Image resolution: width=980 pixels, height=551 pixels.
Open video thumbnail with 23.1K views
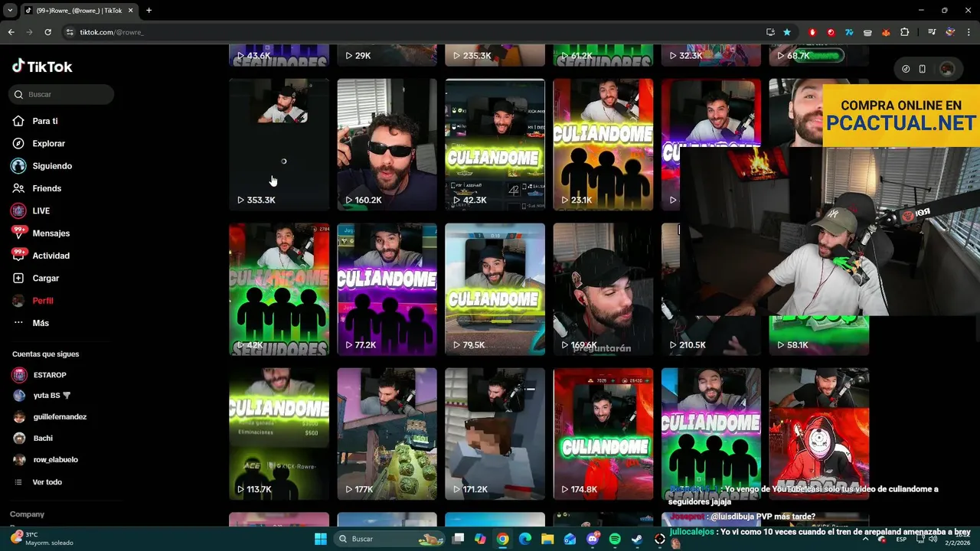click(x=603, y=145)
